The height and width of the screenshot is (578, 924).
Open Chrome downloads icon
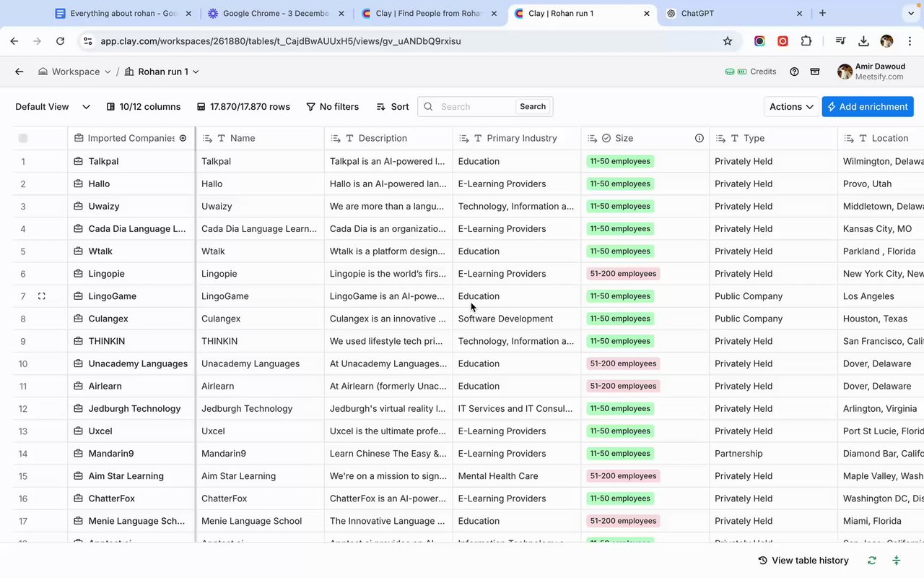click(x=863, y=41)
